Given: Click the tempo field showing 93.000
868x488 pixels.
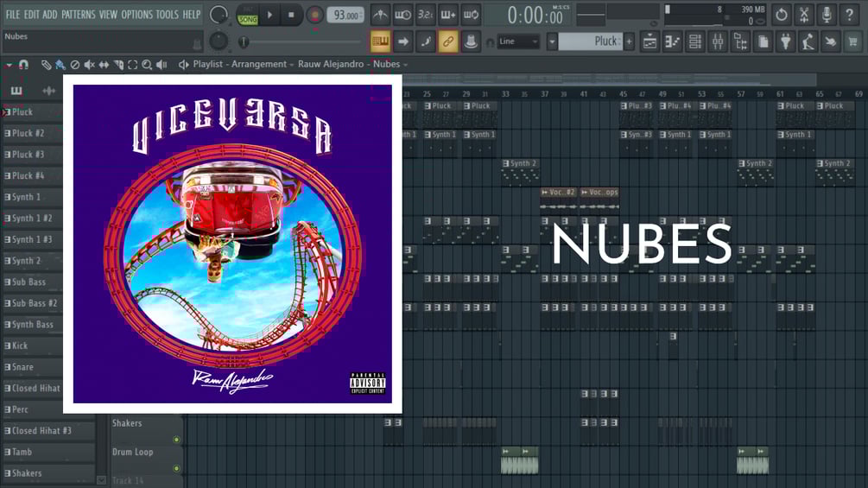Looking at the screenshot, I should coord(346,15).
